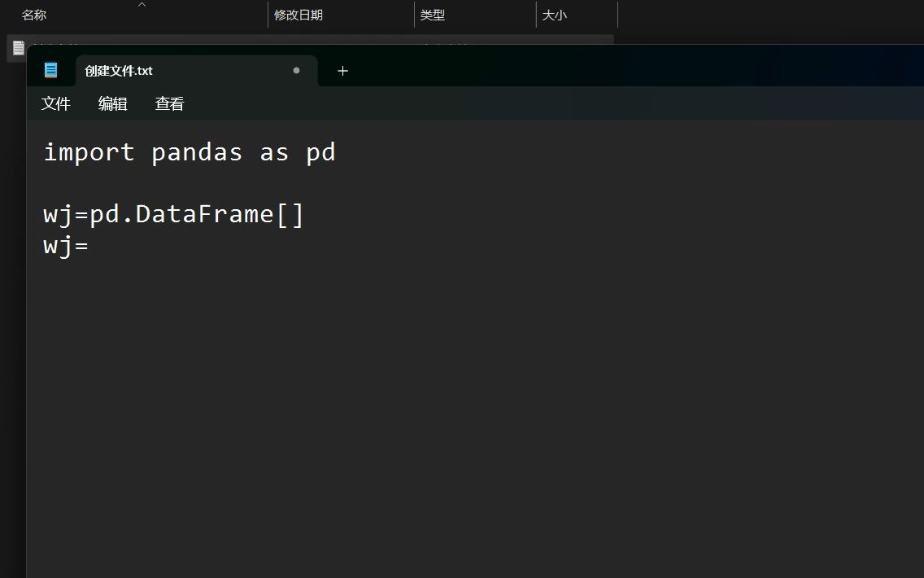924x578 pixels.
Task: Click the word DataFrame in the editor
Action: [x=204, y=213]
